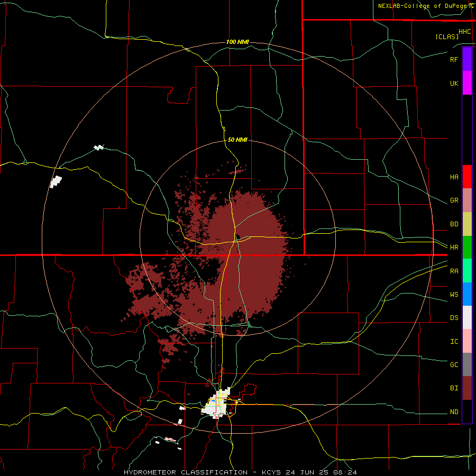Click the GC gray legend swatch

click(x=467, y=364)
